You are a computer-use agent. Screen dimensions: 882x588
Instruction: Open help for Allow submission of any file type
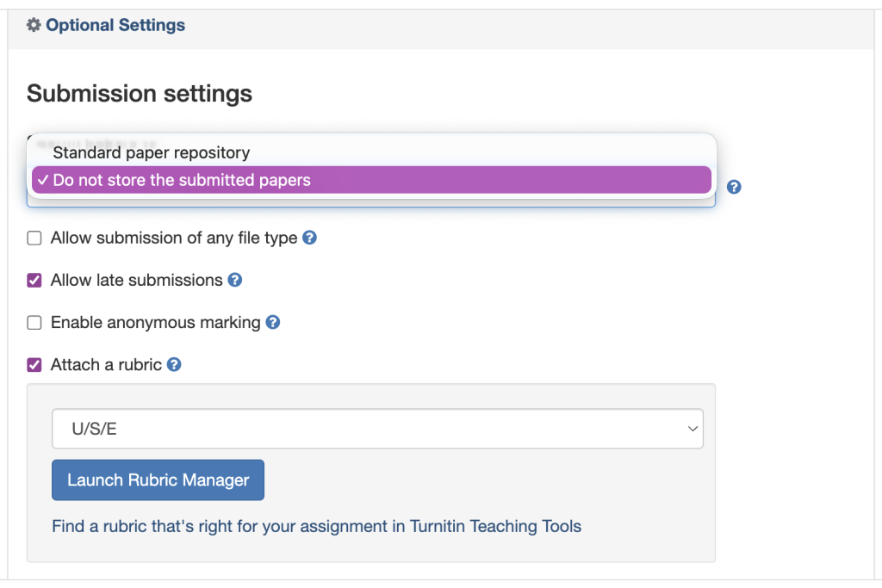tap(310, 238)
